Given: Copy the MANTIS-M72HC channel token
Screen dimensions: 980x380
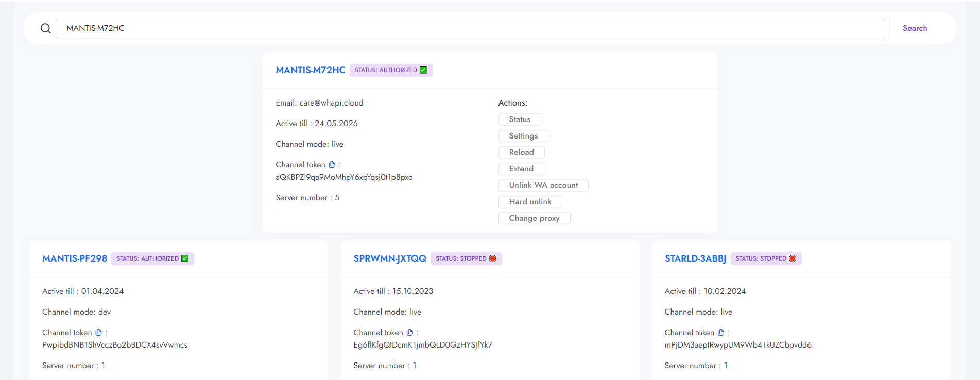Looking at the screenshot, I should click(332, 165).
